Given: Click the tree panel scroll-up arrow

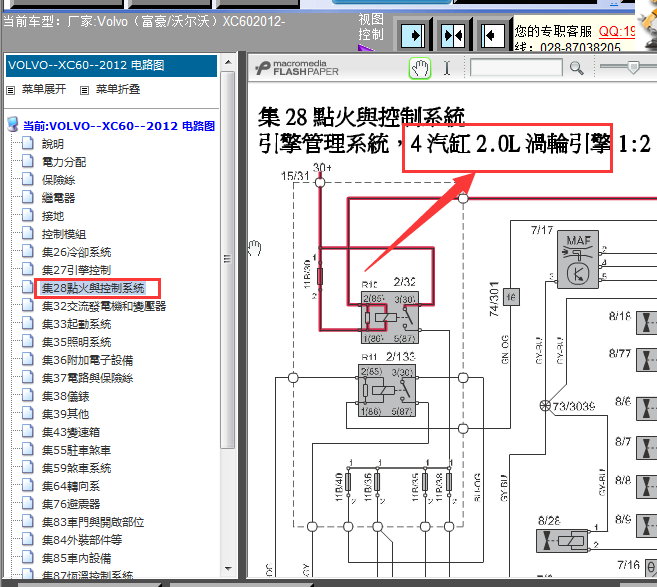Looking at the screenshot, I should tap(228, 62).
